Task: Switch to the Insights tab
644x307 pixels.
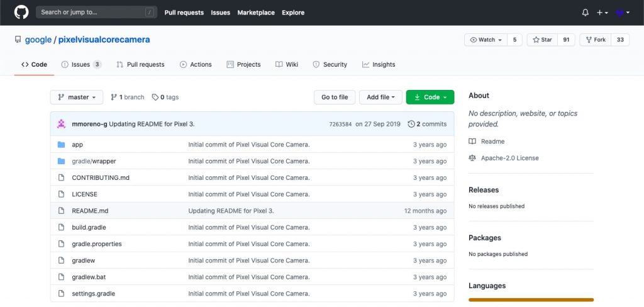Action: [378, 65]
